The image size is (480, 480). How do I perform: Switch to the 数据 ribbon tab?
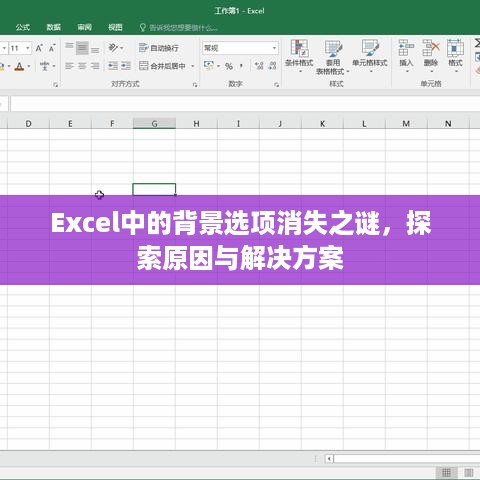[x=53, y=27]
